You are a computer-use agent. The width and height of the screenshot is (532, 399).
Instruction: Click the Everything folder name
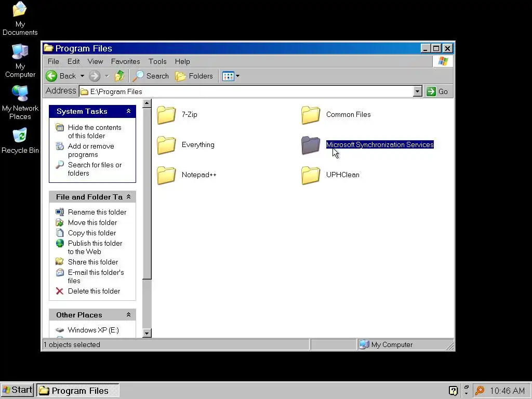(x=198, y=145)
